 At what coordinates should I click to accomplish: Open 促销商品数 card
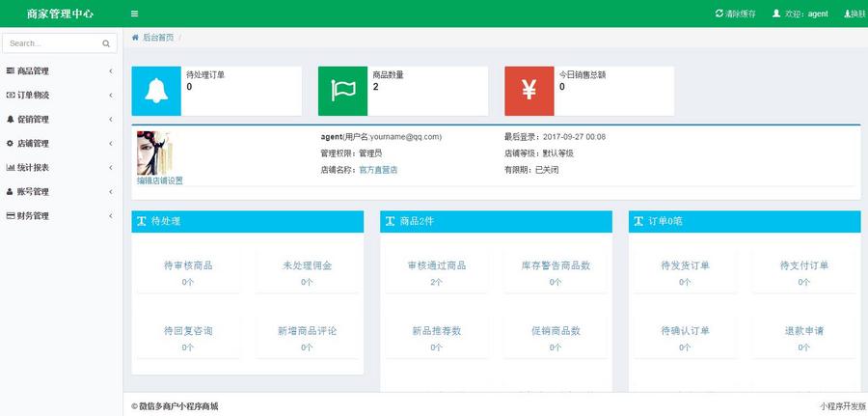556,337
